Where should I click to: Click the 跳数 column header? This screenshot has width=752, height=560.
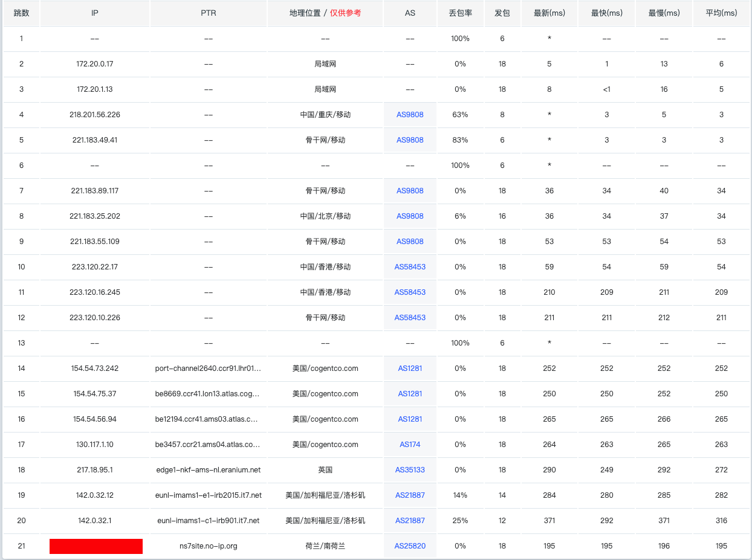pos(21,13)
